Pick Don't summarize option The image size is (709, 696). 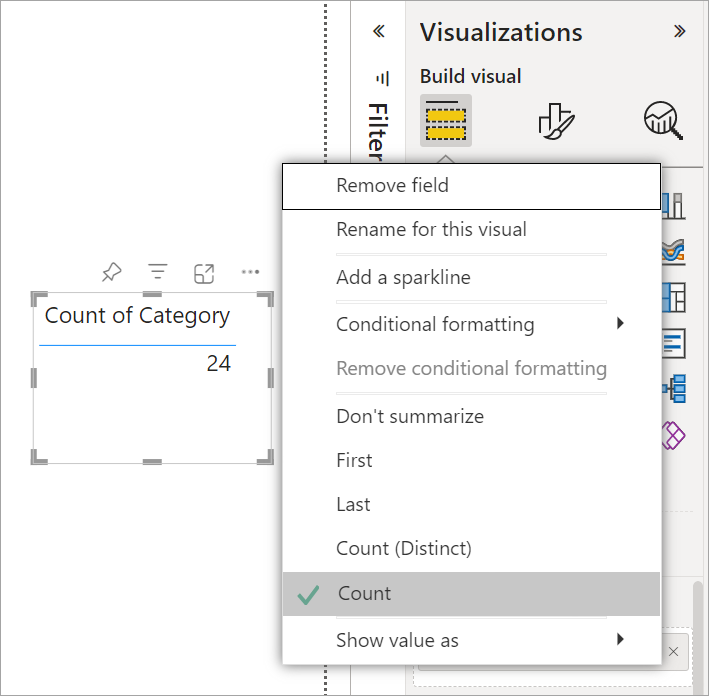click(472, 417)
